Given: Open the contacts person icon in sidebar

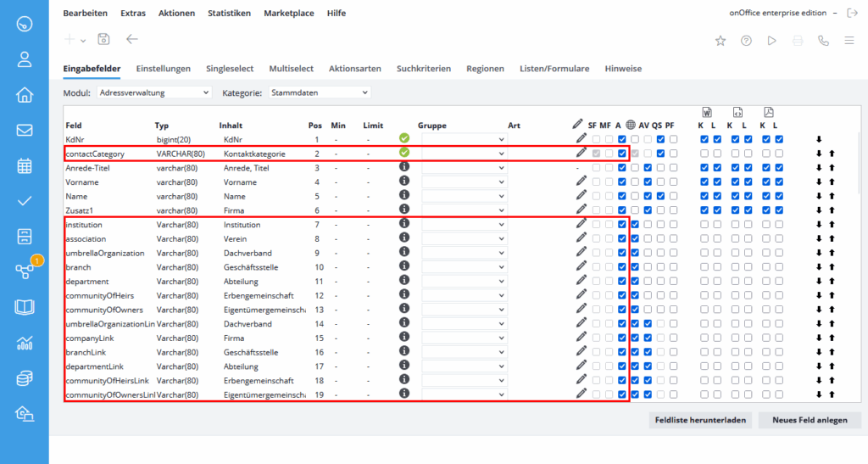Looking at the screenshot, I should click(25, 59).
